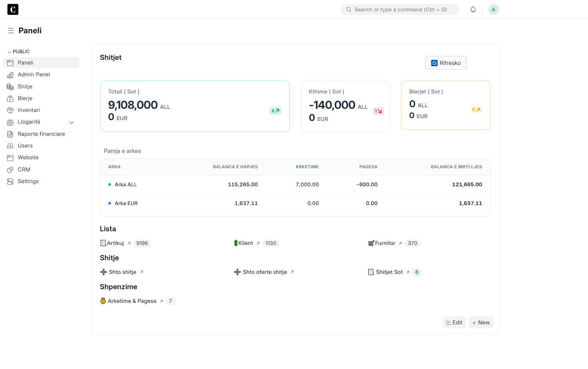Open the Artikuj list link
This screenshot has height=369, width=588.
115,243
